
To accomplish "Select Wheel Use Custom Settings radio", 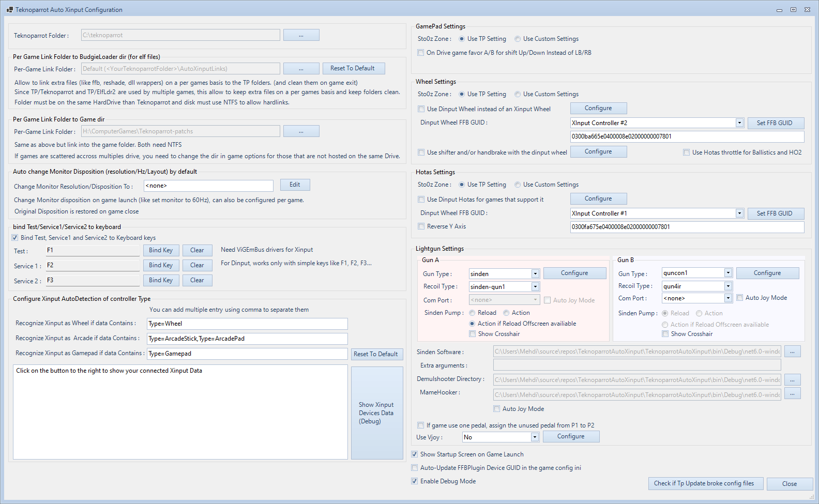I will pos(518,94).
